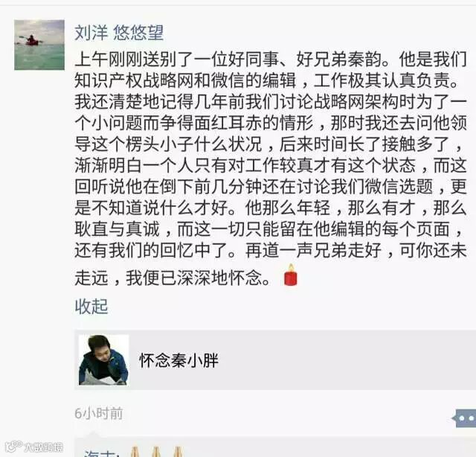Click the 6小时前 timestamp
476x457 pixels.
coord(99,414)
